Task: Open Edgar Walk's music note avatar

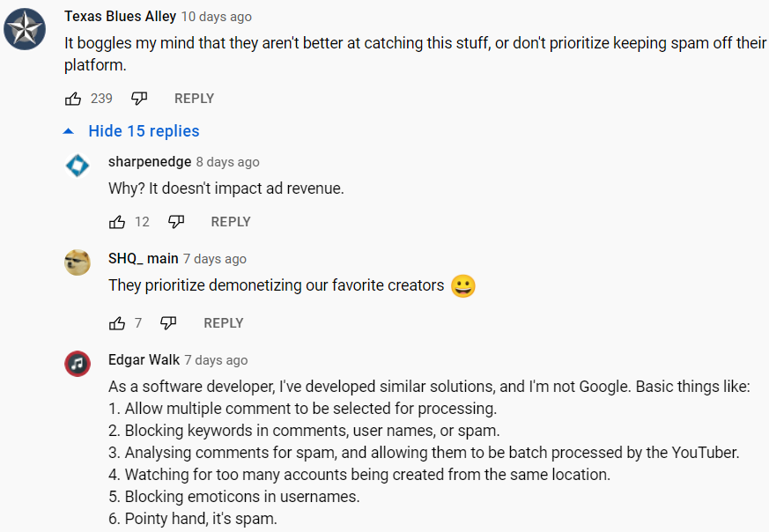Action: coord(78,364)
